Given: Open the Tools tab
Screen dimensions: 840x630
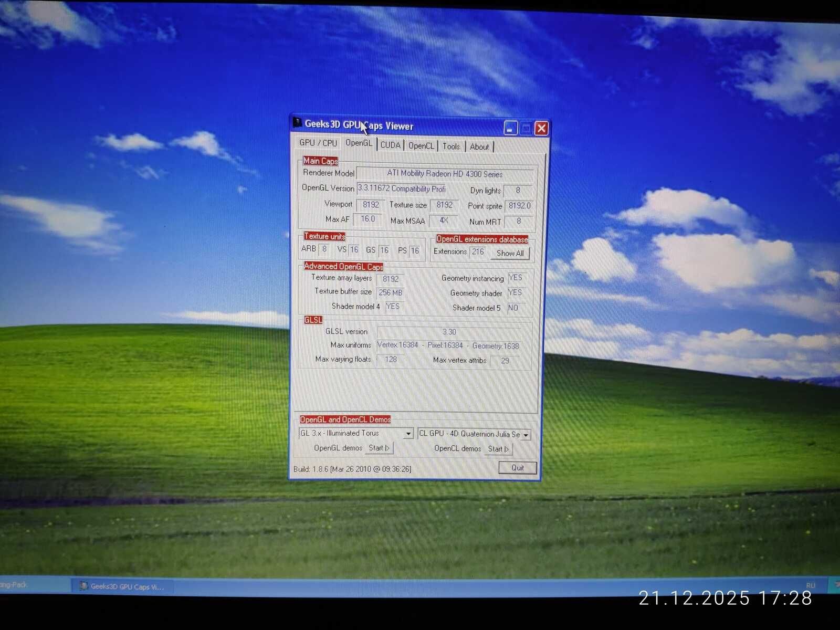Looking at the screenshot, I should pos(451,146).
